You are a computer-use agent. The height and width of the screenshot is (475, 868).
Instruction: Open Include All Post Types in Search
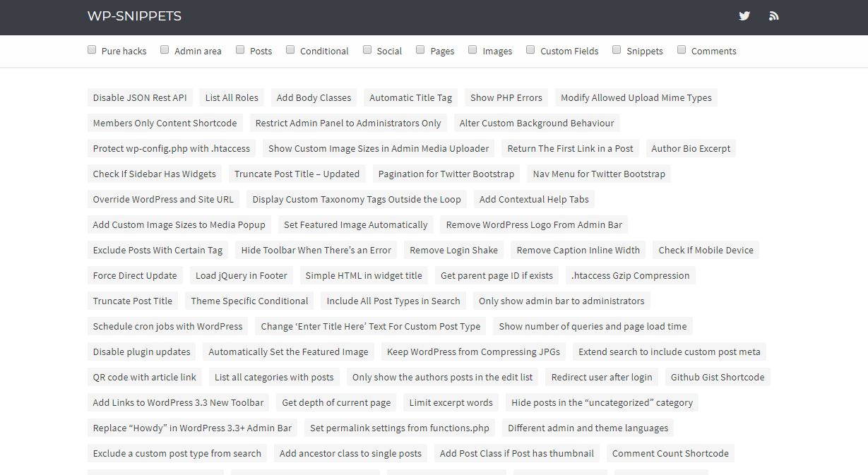(393, 301)
